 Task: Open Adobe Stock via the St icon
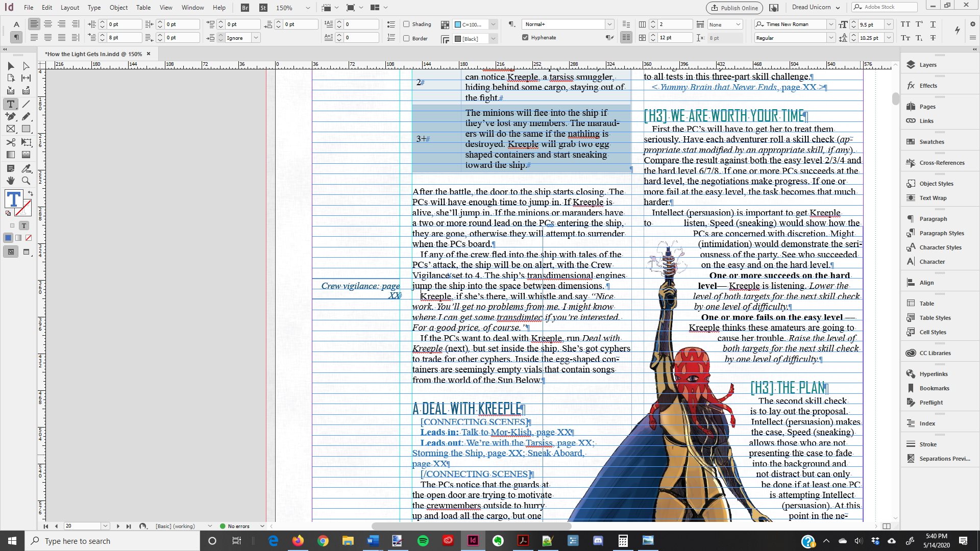click(x=263, y=8)
